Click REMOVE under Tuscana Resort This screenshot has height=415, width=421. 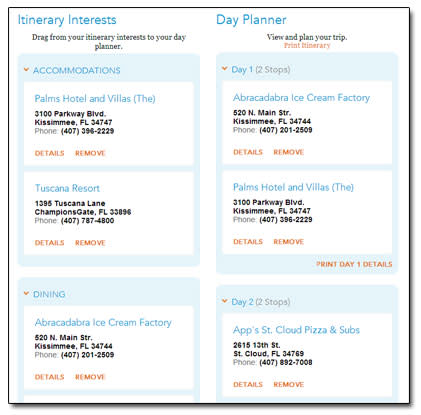click(90, 243)
